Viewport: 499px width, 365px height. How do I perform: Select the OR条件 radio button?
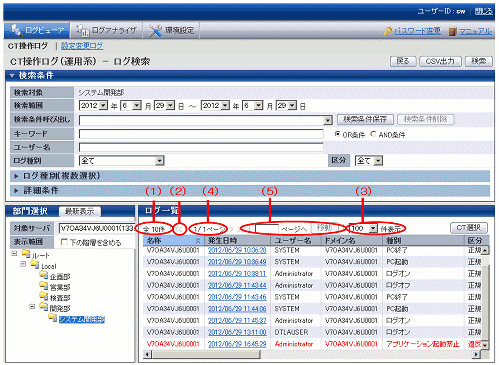[x=337, y=134]
